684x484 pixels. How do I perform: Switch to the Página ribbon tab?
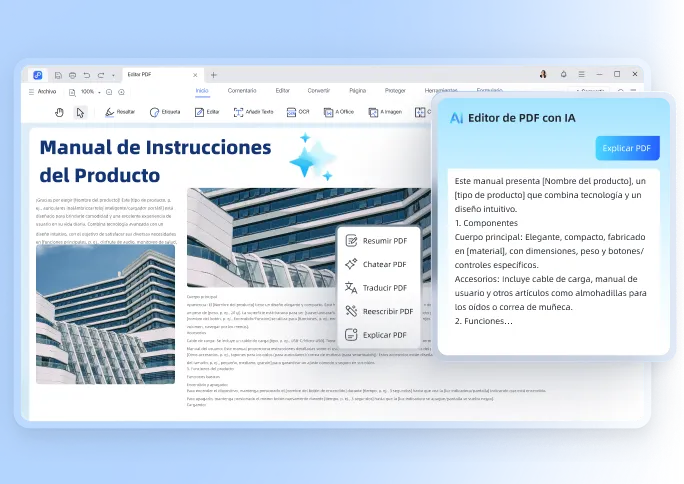click(x=357, y=90)
